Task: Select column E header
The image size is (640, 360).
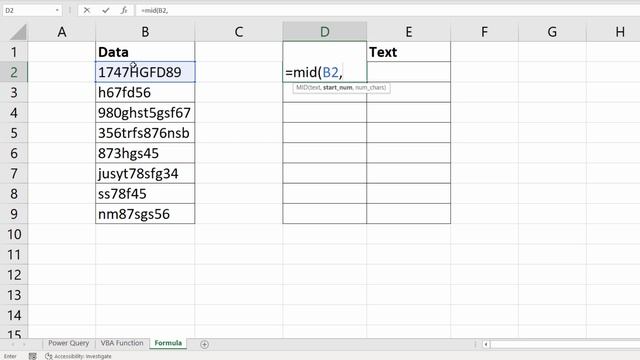Action: point(409,32)
